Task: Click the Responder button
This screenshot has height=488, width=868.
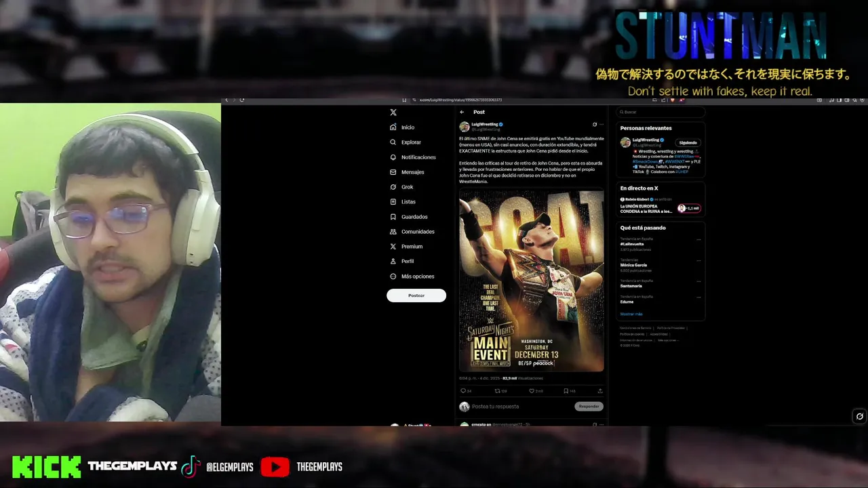Action: click(x=589, y=407)
